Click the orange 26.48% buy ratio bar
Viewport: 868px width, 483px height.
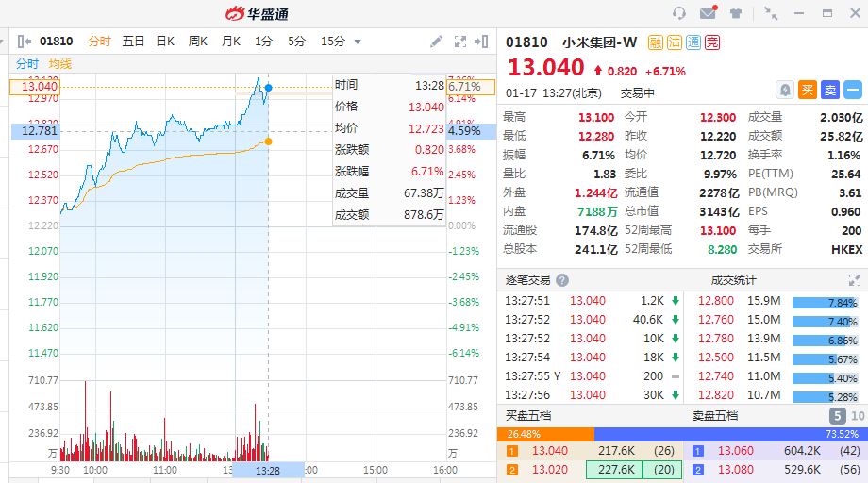pos(546,434)
